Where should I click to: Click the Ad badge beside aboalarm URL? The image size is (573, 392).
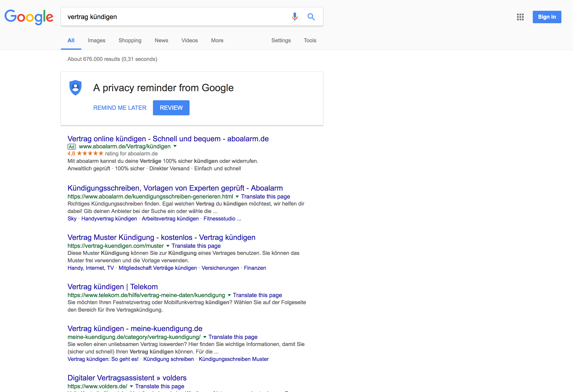(72, 147)
